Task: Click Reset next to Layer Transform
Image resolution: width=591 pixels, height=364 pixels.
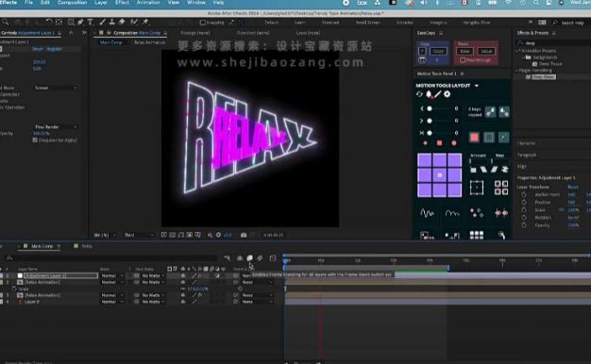Action: pos(573,187)
